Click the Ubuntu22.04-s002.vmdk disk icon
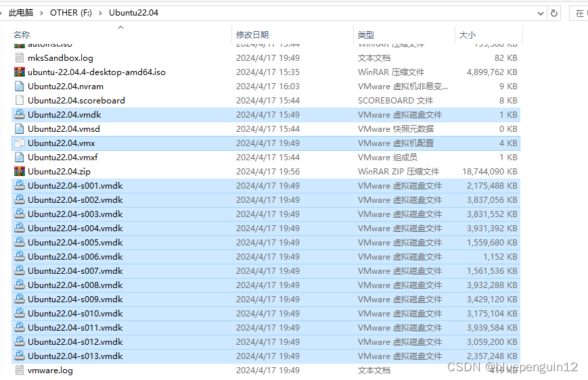 [x=20, y=199]
